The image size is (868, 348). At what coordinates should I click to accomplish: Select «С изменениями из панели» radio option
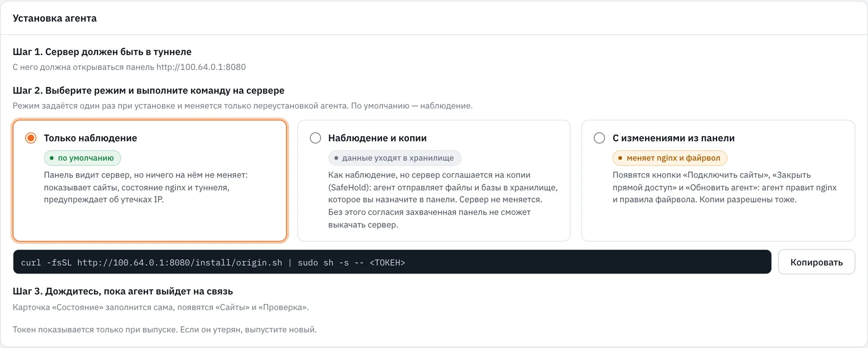[x=599, y=138]
